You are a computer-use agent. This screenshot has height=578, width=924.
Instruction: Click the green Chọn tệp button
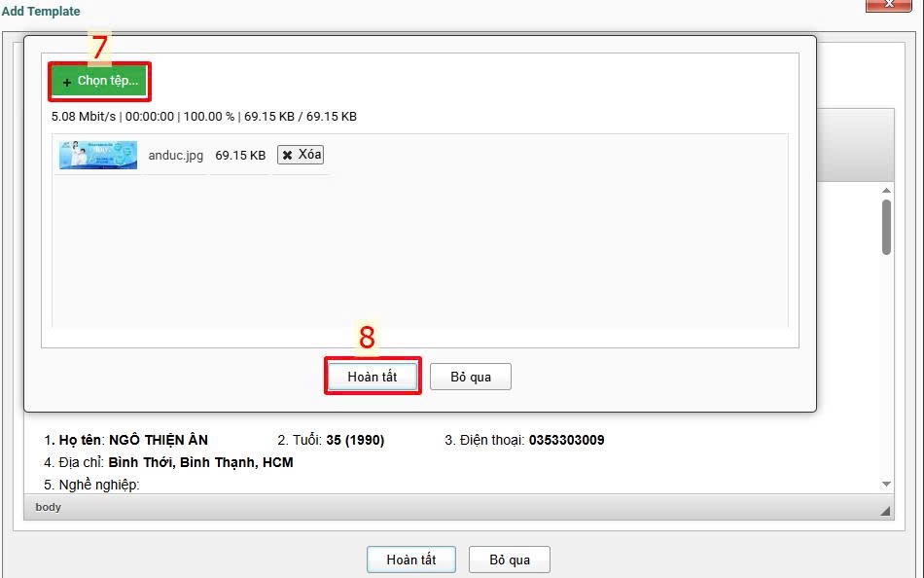coord(100,82)
